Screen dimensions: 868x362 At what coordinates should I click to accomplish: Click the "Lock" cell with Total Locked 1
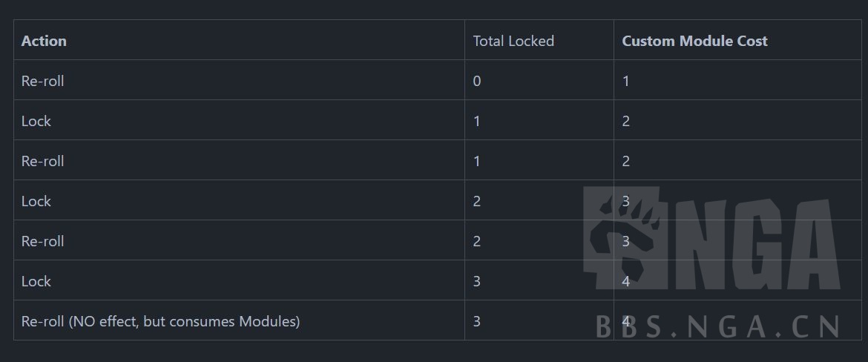[x=36, y=121]
